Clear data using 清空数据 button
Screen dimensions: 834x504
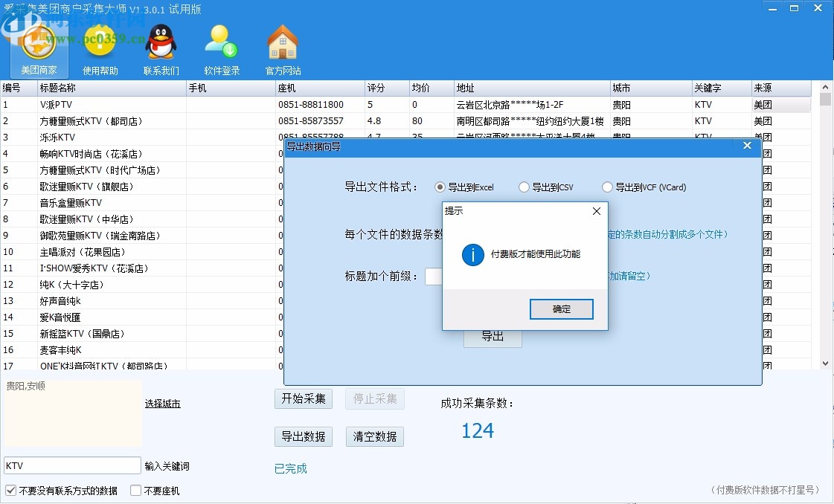pyautogui.click(x=375, y=436)
